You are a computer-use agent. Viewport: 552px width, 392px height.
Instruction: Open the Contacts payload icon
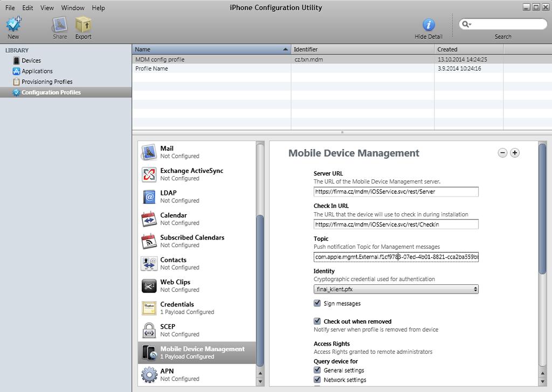pos(149,263)
